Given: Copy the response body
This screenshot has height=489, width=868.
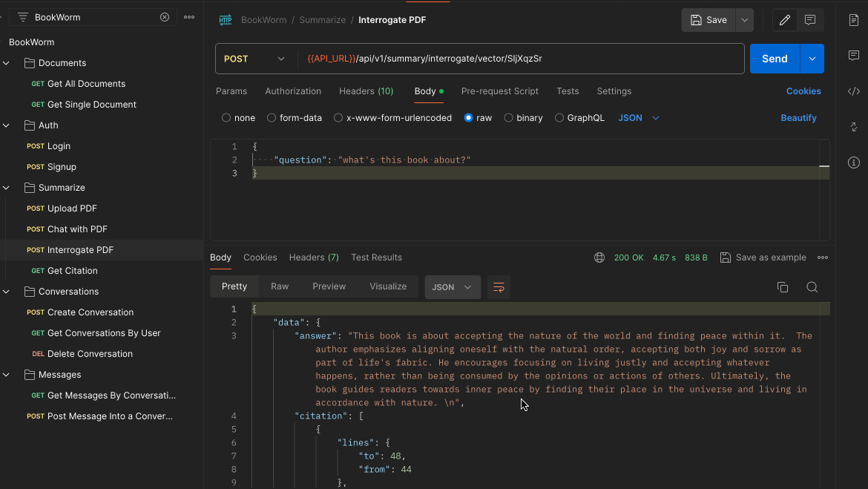Looking at the screenshot, I should [x=782, y=287].
